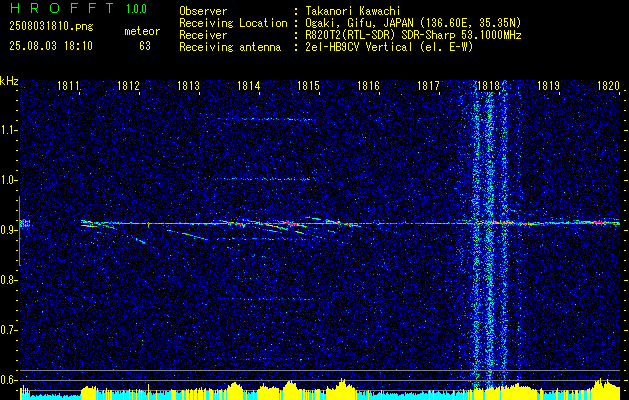
Task: Click the 1817 time marker
Action: [x=428, y=85]
